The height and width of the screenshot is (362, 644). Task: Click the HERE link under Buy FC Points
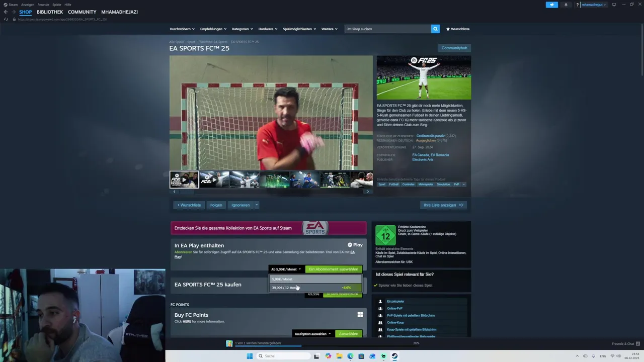[187, 321]
